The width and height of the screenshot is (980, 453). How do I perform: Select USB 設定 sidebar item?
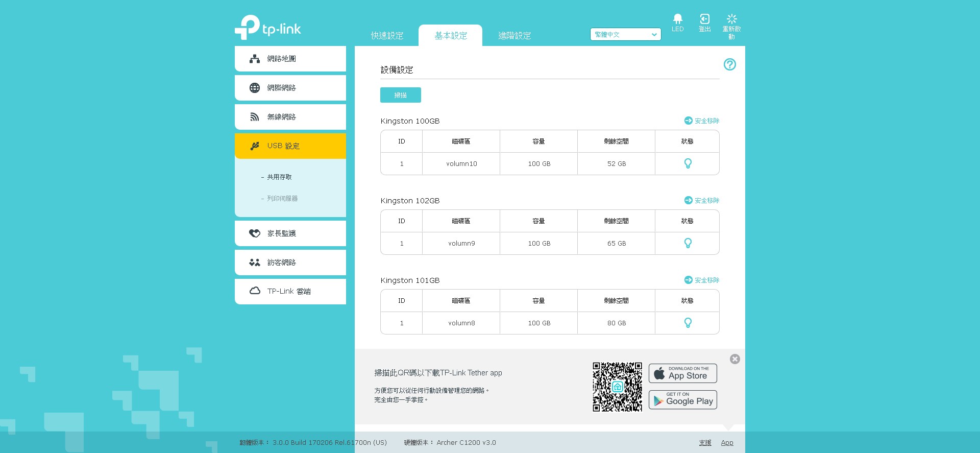290,146
